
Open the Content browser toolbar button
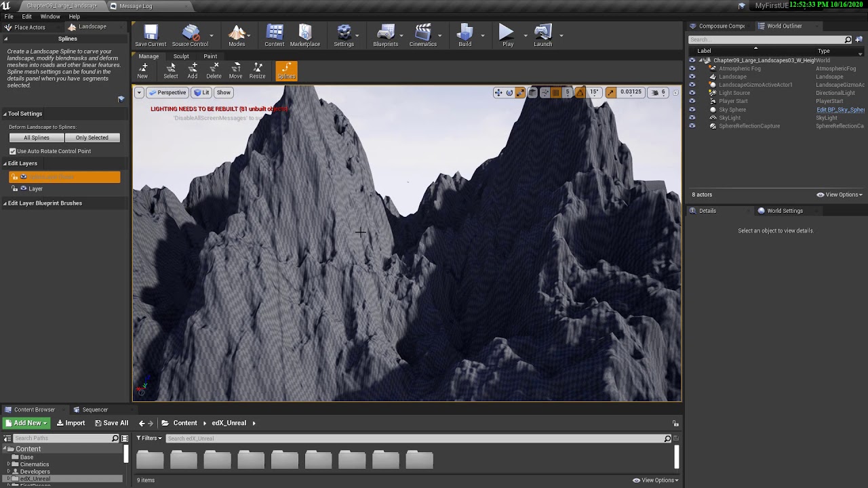pos(275,36)
